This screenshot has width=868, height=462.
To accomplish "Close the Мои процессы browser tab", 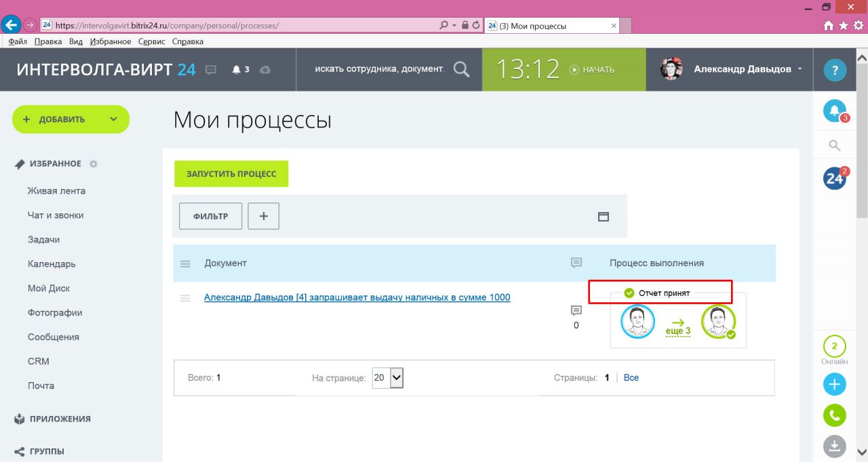I will [614, 26].
